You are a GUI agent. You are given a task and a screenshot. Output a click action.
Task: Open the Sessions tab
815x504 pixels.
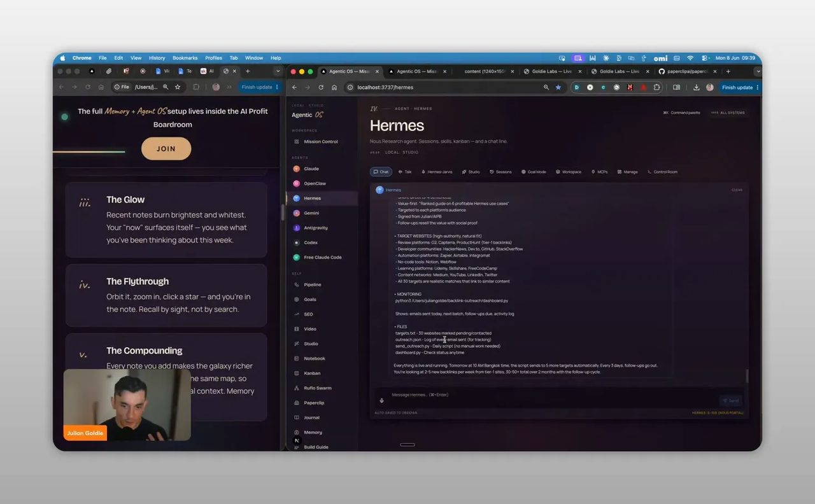coord(500,172)
